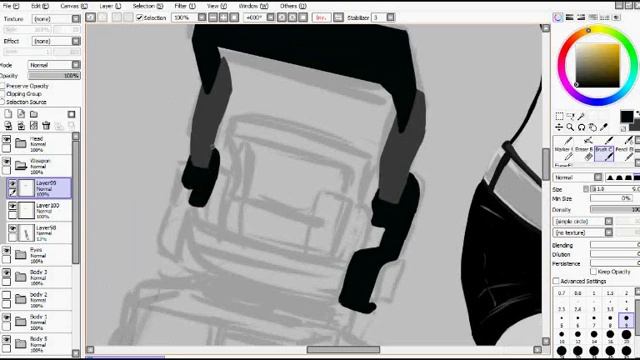
Task: Select the Magic Wand tool
Action: (581, 116)
